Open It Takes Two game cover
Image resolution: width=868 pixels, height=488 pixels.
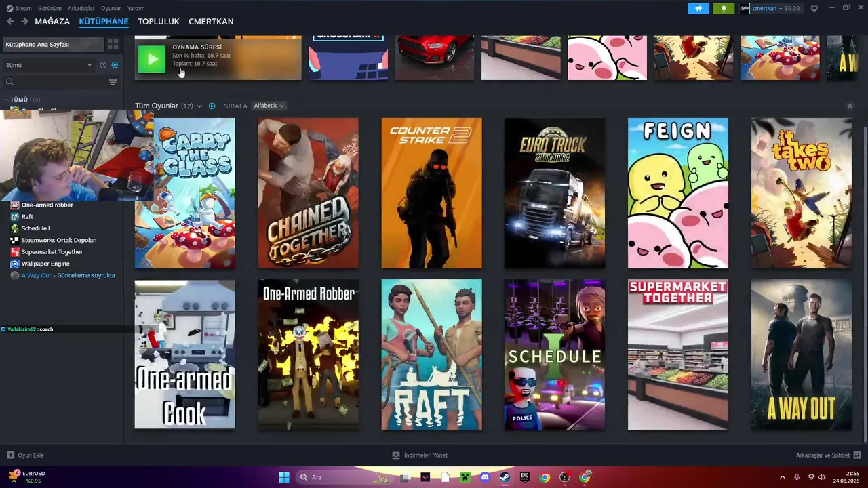point(802,193)
